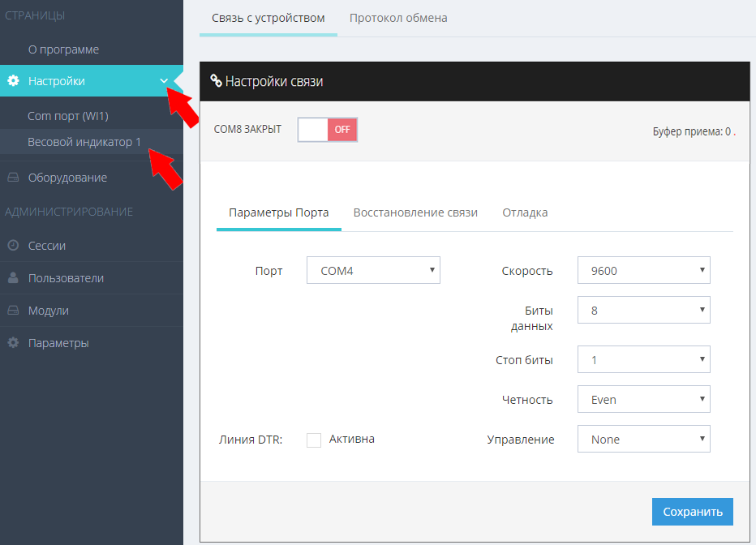This screenshot has height=545, width=756.
Task: Click the user icon beside Пользователи
Action: click(13, 278)
